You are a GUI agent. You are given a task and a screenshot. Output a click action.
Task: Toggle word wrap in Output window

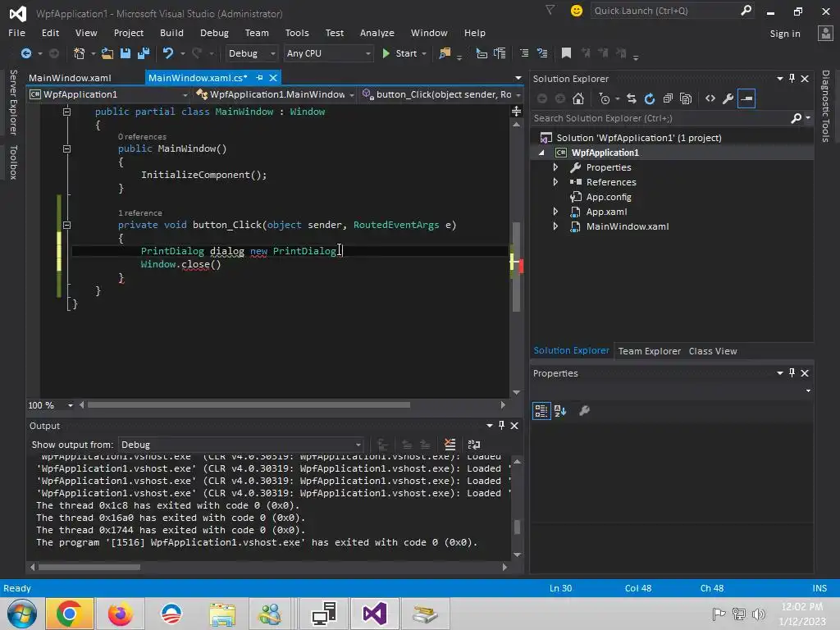474,445
